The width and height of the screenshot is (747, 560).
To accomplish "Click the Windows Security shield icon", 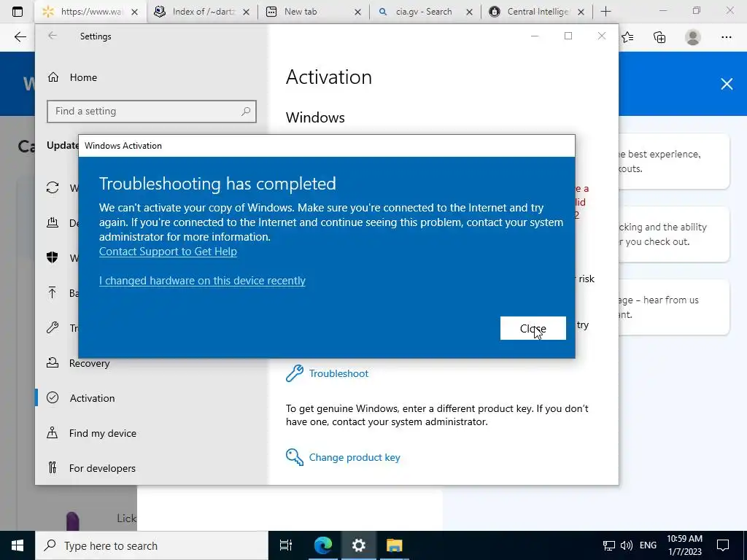I will click(53, 257).
